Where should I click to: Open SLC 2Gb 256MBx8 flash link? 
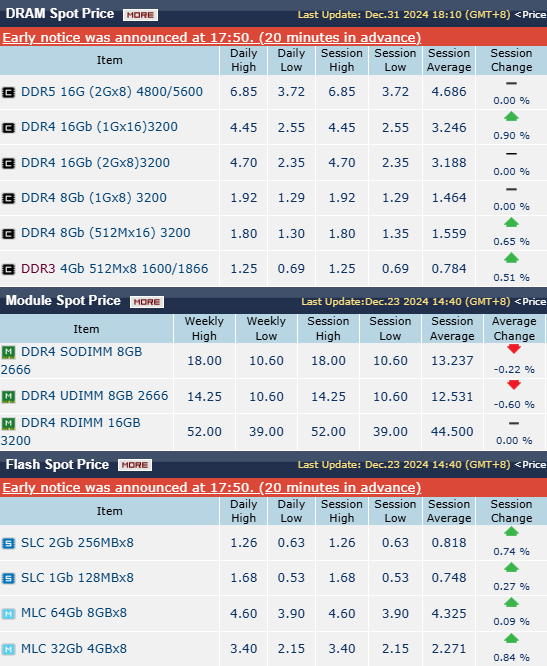[x=77, y=543]
